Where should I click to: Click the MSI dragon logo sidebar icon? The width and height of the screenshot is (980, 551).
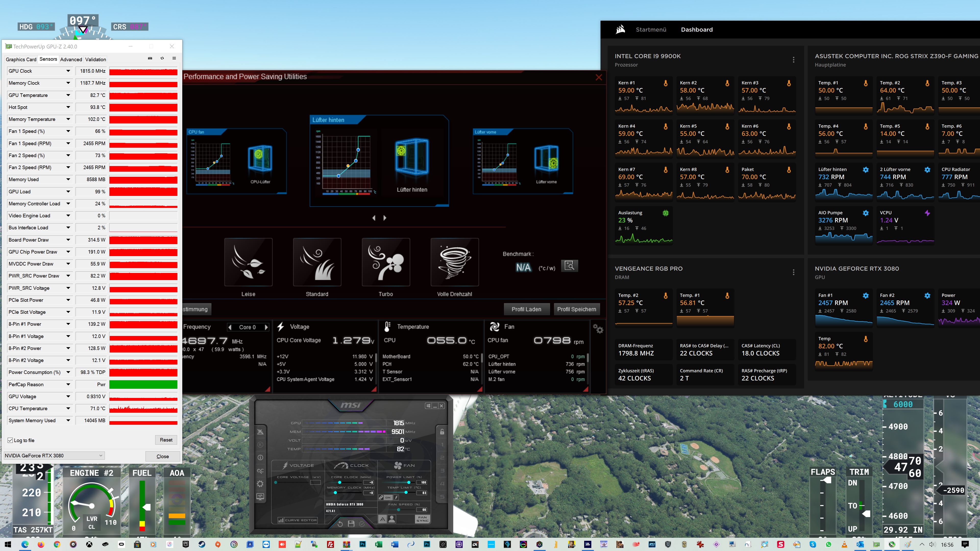pos(260,432)
